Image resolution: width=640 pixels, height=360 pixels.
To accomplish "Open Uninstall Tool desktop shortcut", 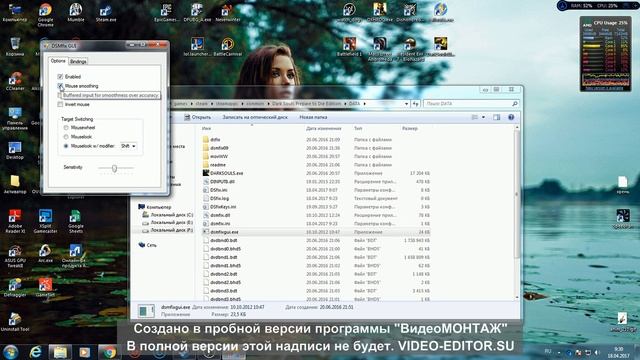I will tap(15, 322).
